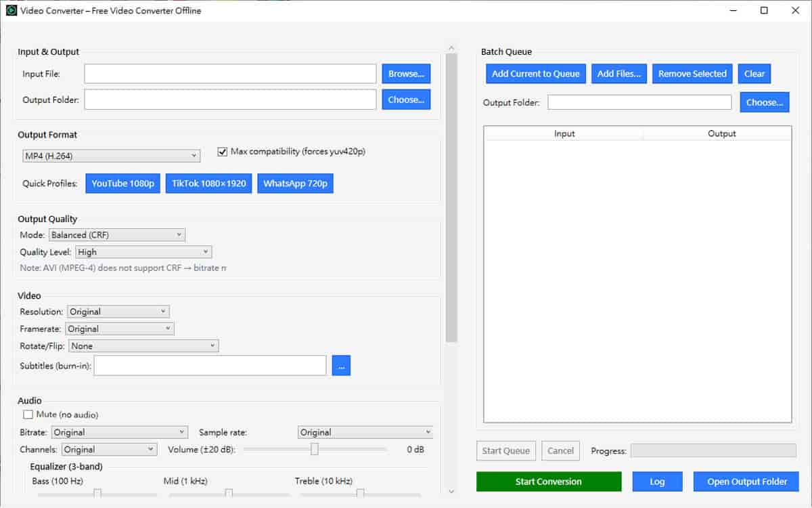Click the subtitles browse ellipsis button
Viewport: 812px width, 508px height.
click(x=341, y=366)
